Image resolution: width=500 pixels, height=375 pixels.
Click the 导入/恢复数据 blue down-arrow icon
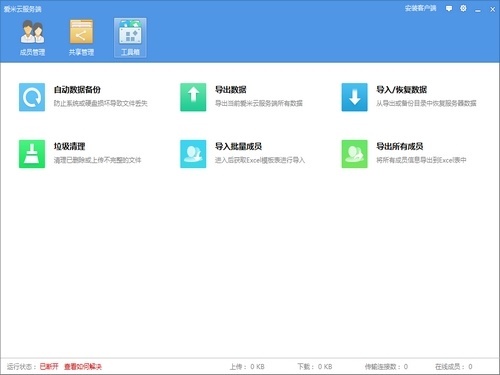tap(355, 97)
